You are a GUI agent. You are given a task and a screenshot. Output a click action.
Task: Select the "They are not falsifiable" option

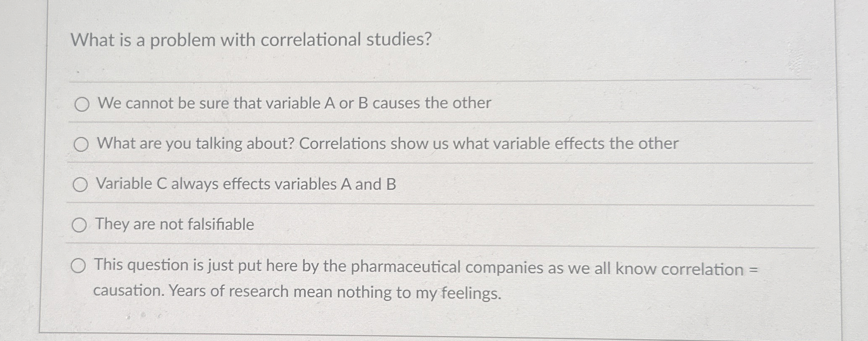(79, 225)
